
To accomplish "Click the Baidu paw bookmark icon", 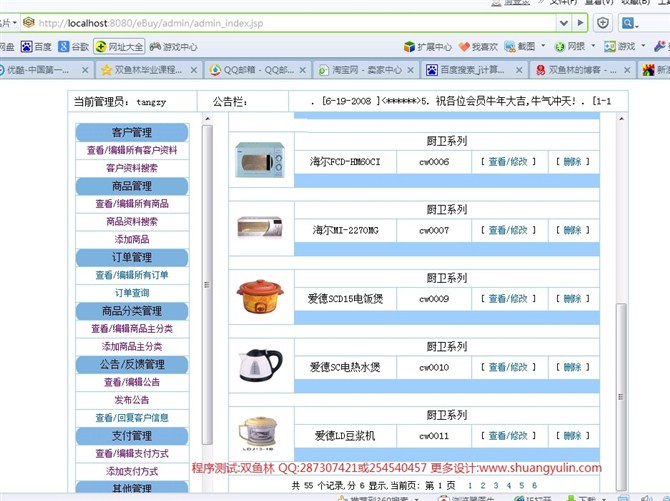I will click(x=27, y=47).
